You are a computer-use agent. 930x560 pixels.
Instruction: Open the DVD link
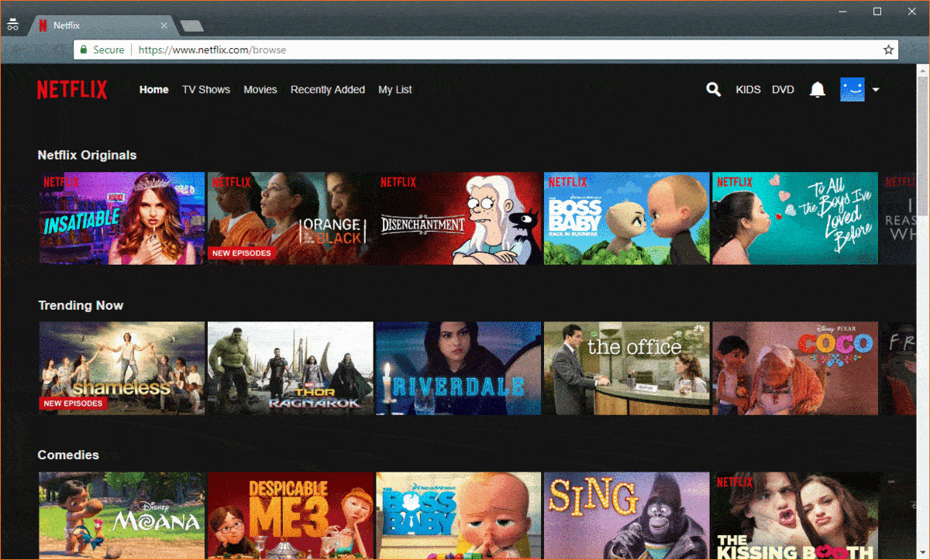click(x=783, y=90)
